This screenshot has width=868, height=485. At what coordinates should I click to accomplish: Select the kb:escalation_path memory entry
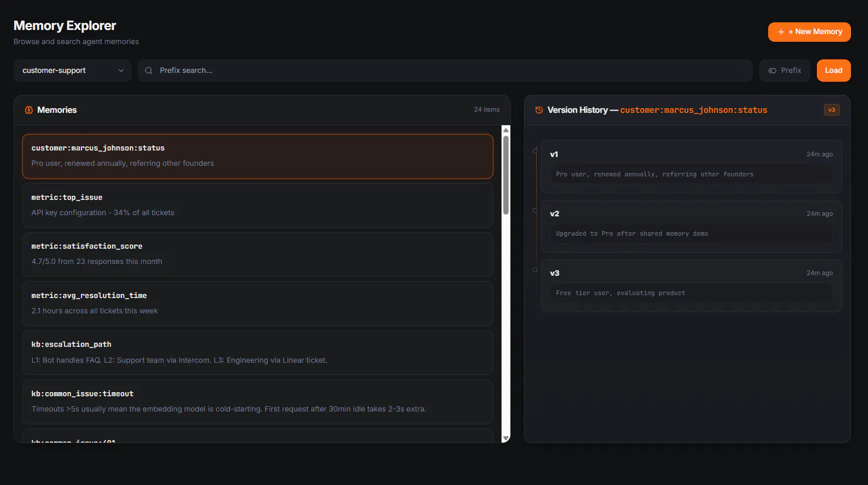[x=257, y=353]
